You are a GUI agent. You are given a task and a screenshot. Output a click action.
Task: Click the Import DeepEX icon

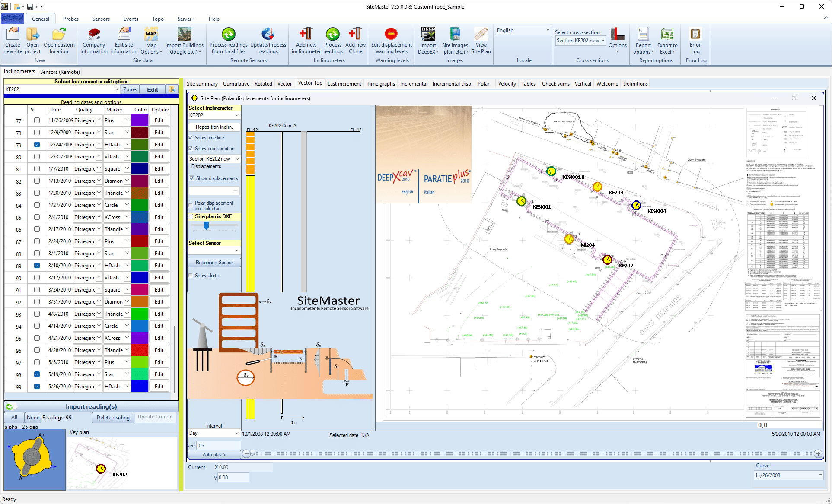coord(428,34)
